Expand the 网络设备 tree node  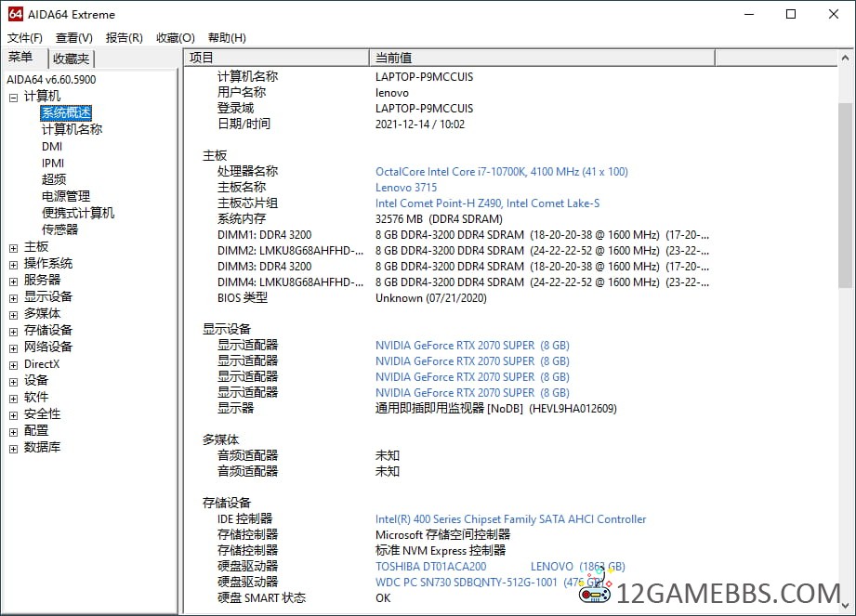pyautogui.click(x=14, y=348)
